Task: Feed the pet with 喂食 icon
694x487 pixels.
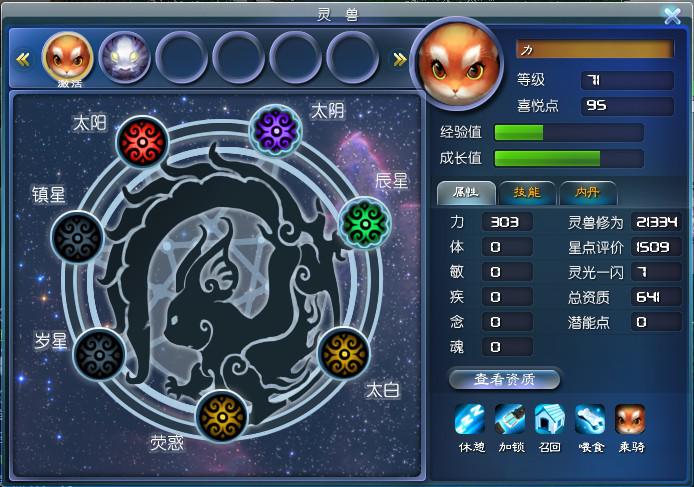Action: point(590,419)
